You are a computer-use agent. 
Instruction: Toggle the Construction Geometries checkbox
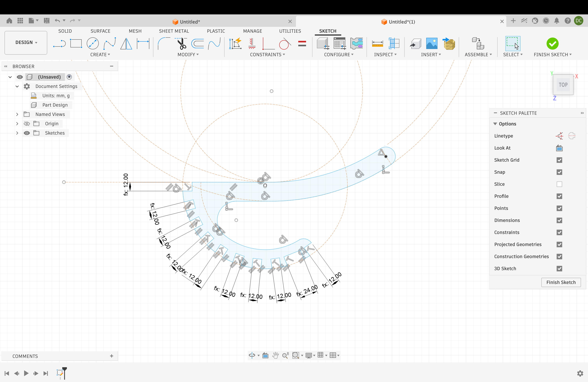(559, 257)
